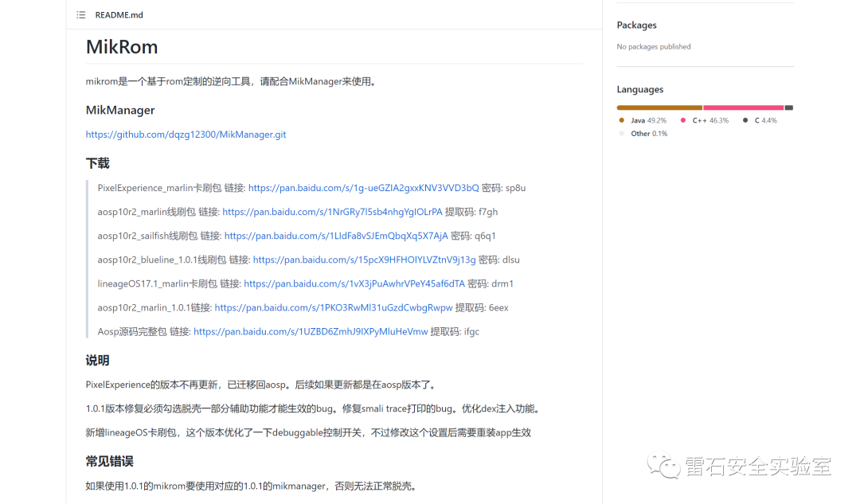Click the line starting '新增lineageOS卡刷包'
This screenshot has width=860, height=504.
click(308, 432)
